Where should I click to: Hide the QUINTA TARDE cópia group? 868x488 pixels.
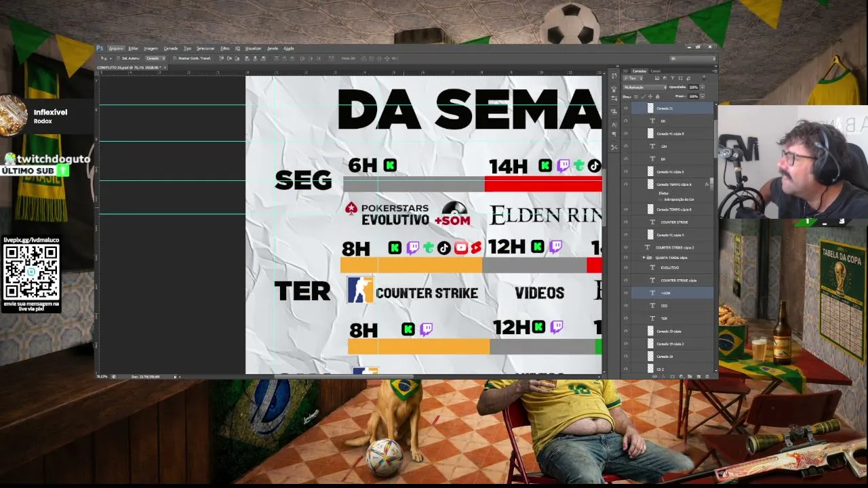click(x=626, y=258)
